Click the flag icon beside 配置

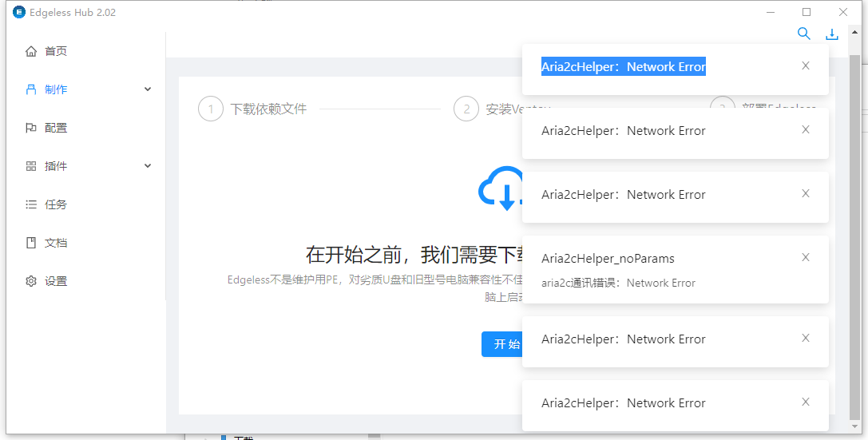pos(31,128)
